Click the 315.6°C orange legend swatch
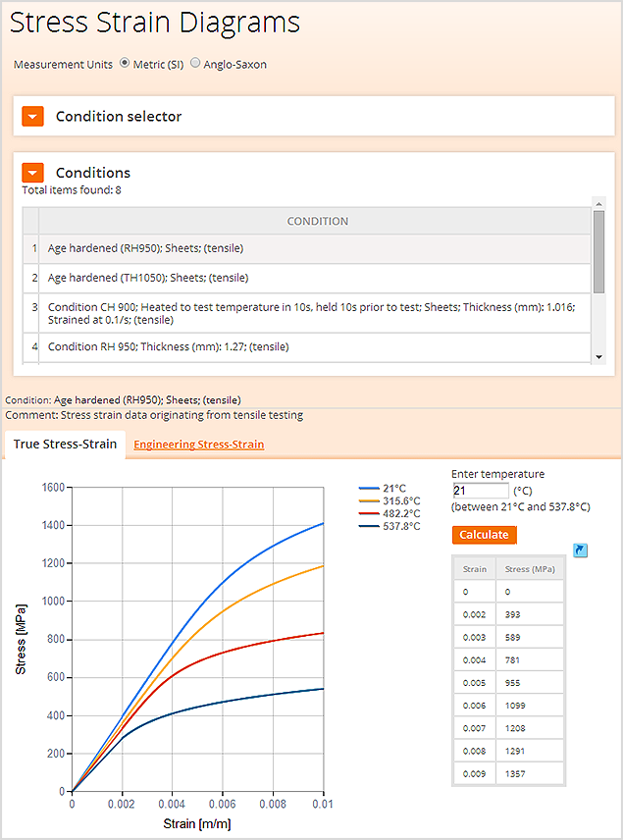This screenshot has height=840, width=623. [369, 500]
